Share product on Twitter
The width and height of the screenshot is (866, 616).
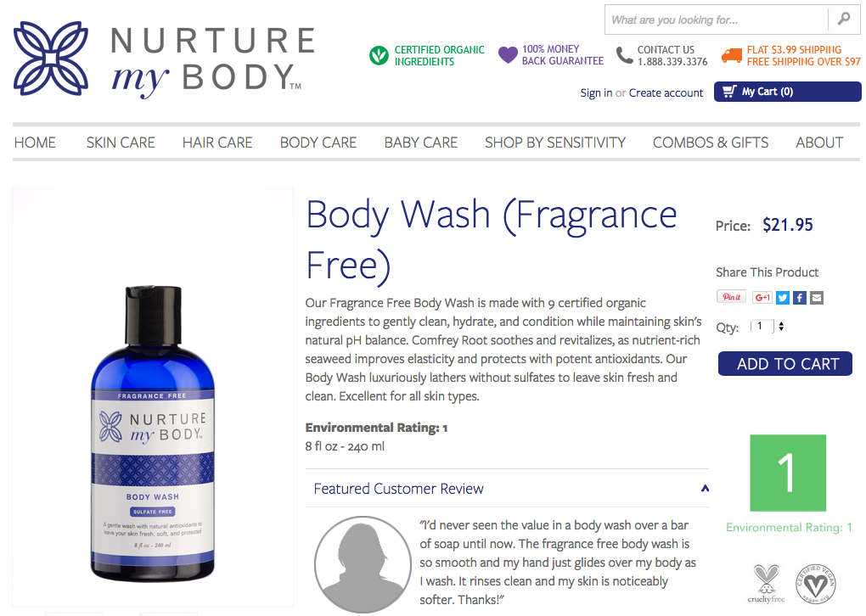783,298
